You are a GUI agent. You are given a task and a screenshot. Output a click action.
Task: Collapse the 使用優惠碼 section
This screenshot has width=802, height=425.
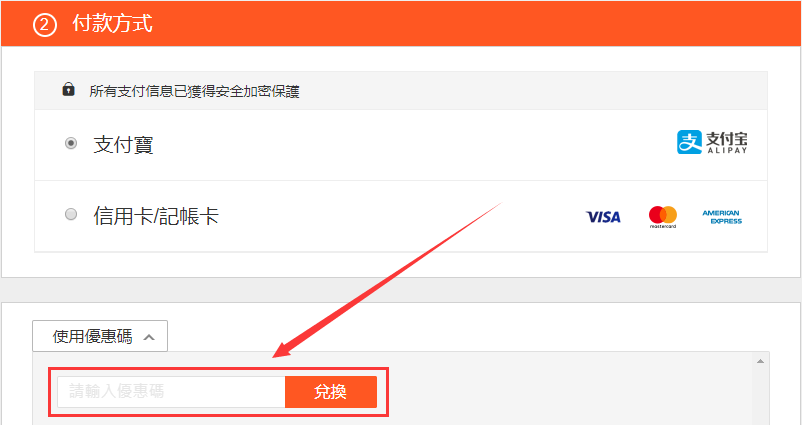pyautogui.click(x=100, y=336)
